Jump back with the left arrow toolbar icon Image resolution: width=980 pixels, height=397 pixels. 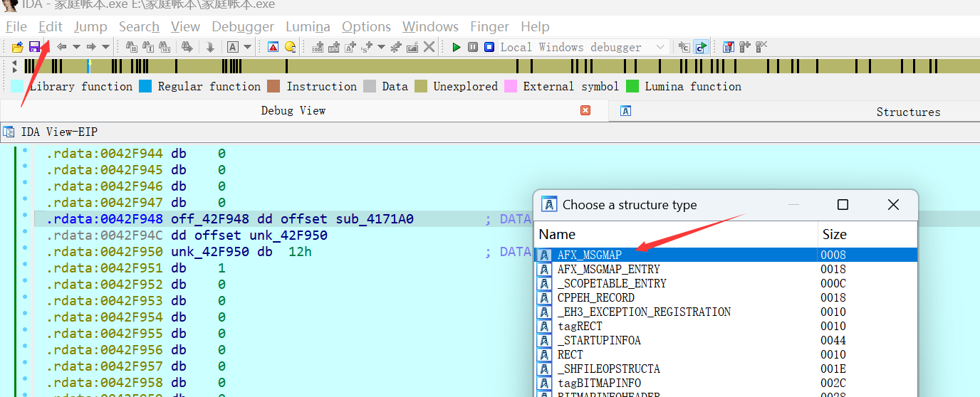(62, 47)
